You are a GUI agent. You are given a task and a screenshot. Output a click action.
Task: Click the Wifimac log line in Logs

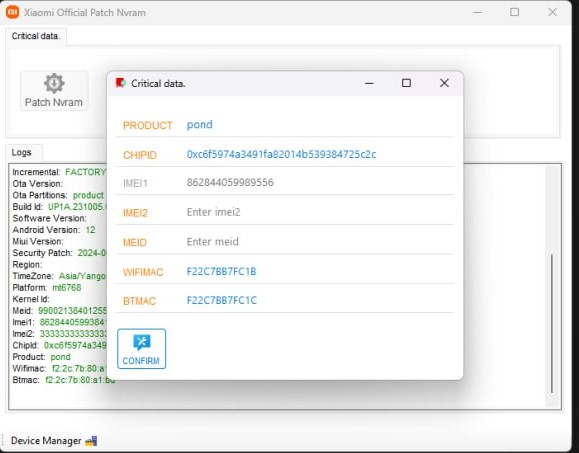point(59,368)
